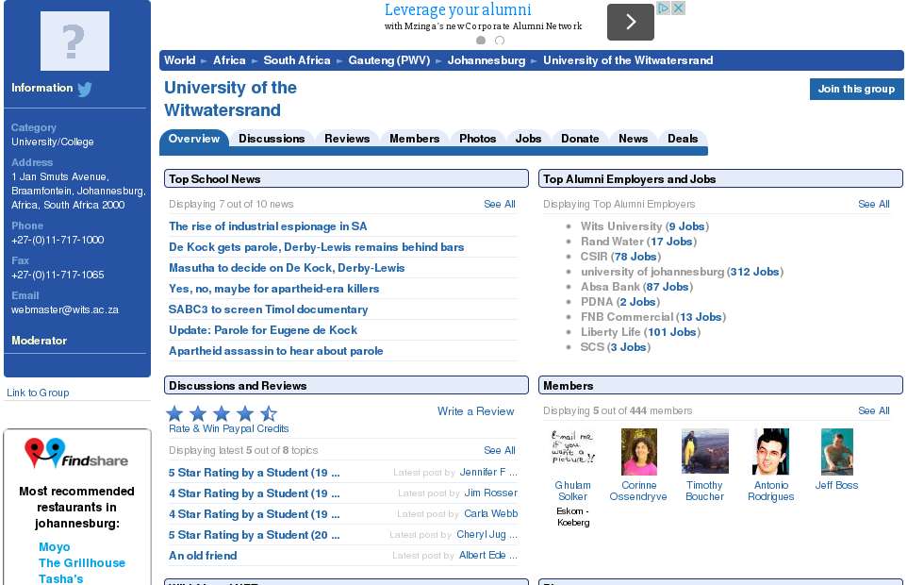The width and height of the screenshot is (924, 585).
Task: Open Jeff Boss's profile photo
Action: point(837,452)
